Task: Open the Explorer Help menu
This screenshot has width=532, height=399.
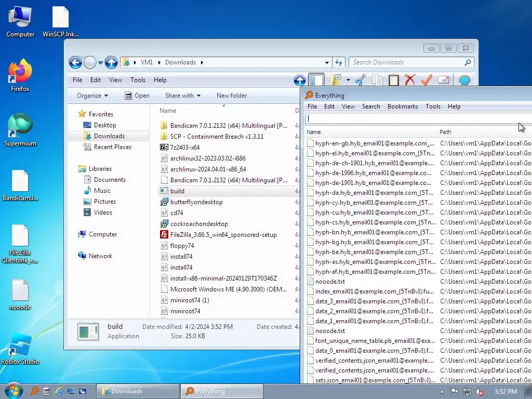Action: 160,80
